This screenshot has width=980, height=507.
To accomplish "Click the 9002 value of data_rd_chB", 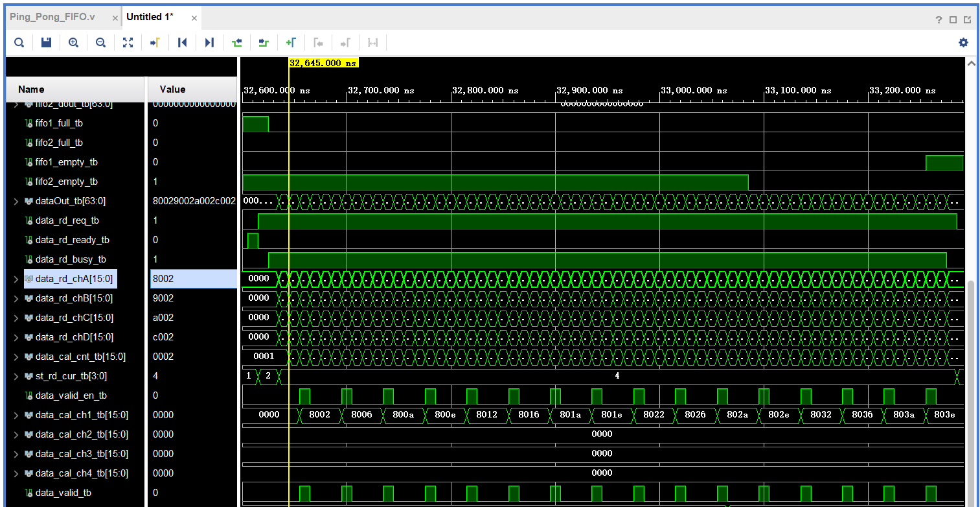I will point(163,298).
